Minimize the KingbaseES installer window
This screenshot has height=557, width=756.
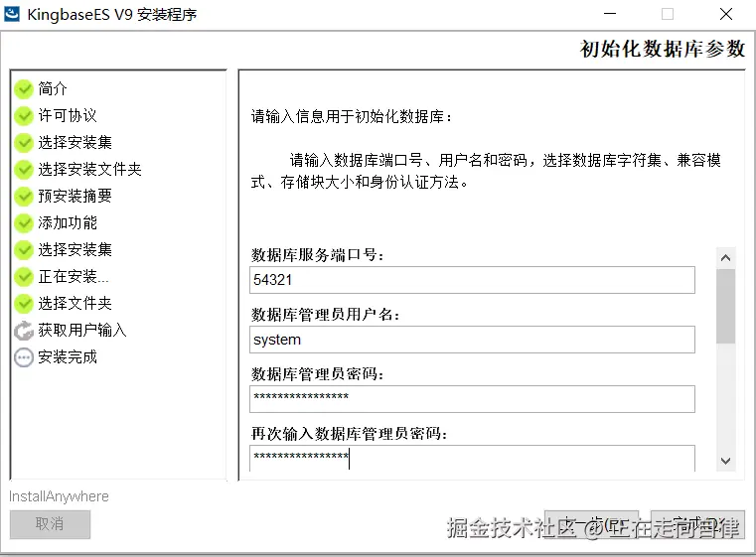(610, 14)
